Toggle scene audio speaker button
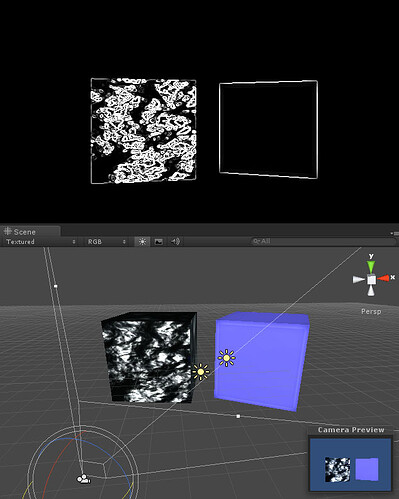Screen dimensions: 399x499 [175, 241]
